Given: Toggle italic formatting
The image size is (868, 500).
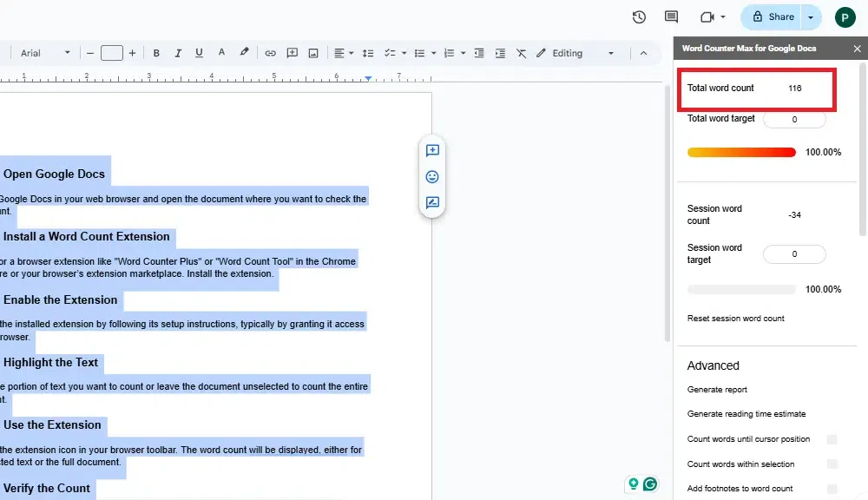Looking at the screenshot, I should coord(178,53).
